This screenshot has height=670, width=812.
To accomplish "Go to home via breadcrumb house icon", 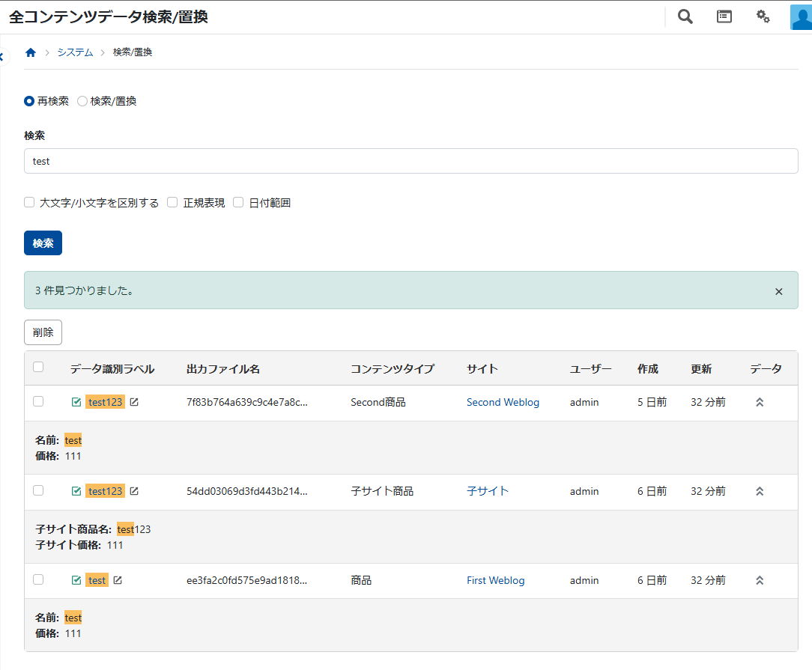I will (31, 52).
